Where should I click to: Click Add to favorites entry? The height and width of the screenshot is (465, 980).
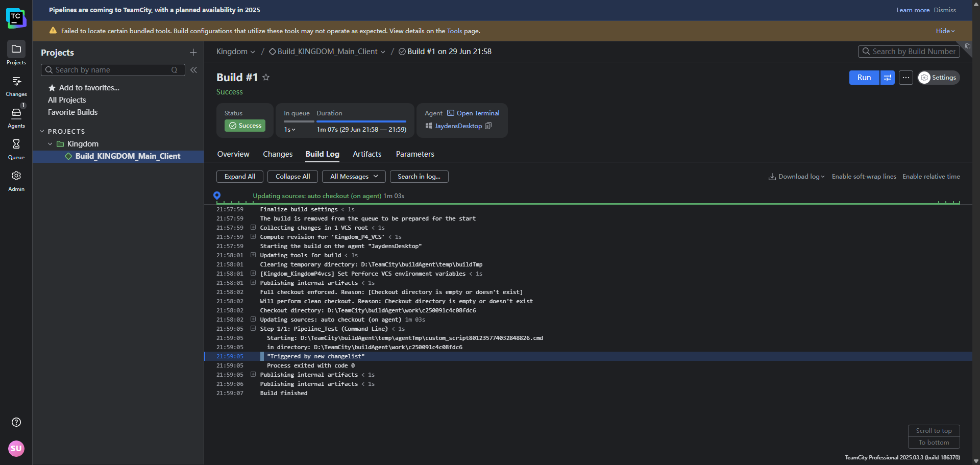[x=84, y=88]
